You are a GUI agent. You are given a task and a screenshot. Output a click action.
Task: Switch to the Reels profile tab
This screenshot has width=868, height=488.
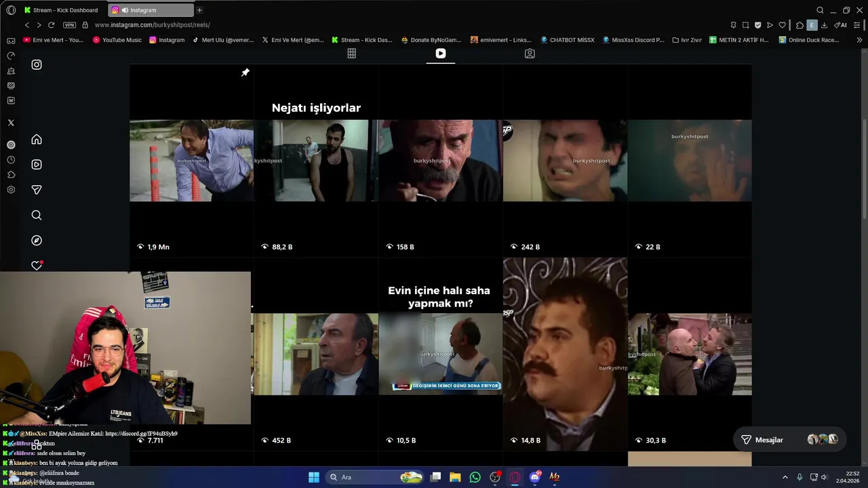(441, 54)
